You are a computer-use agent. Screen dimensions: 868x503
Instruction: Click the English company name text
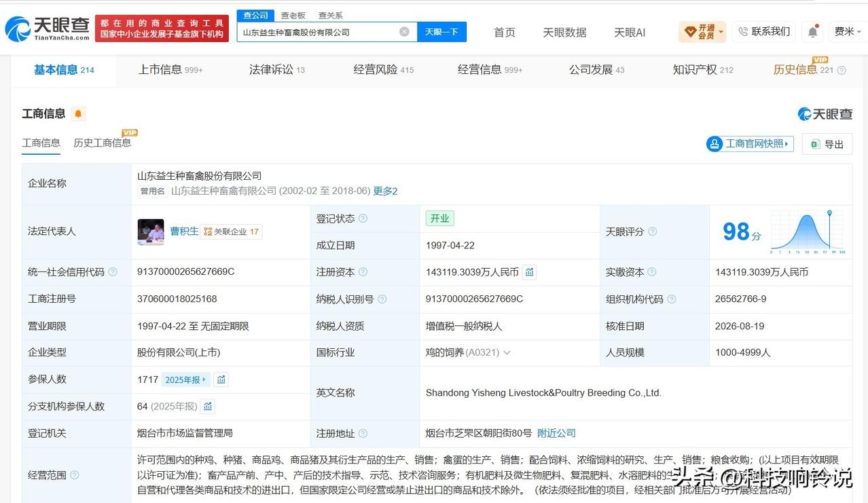(x=543, y=393)
